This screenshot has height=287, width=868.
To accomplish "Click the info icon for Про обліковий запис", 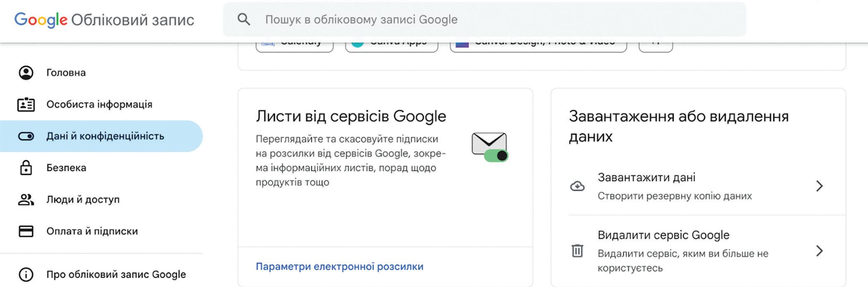I will pyautogui.click(x=26, y=275).
